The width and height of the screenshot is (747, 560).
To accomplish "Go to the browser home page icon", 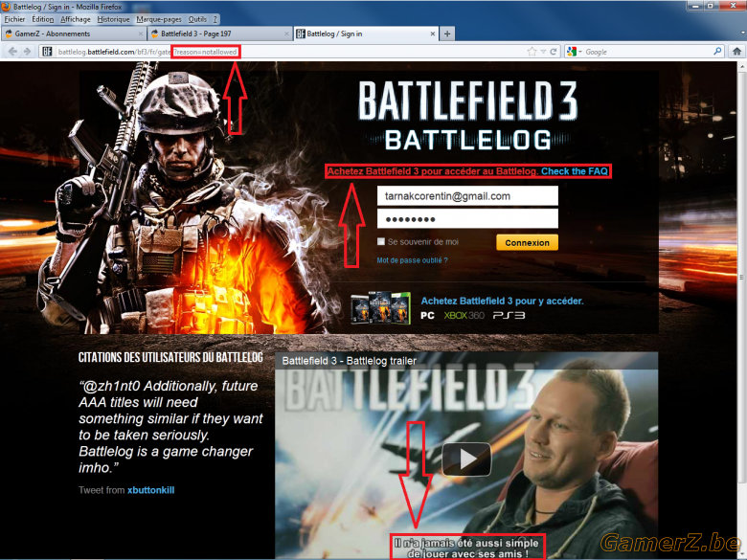I will click(x=736, y=52).
